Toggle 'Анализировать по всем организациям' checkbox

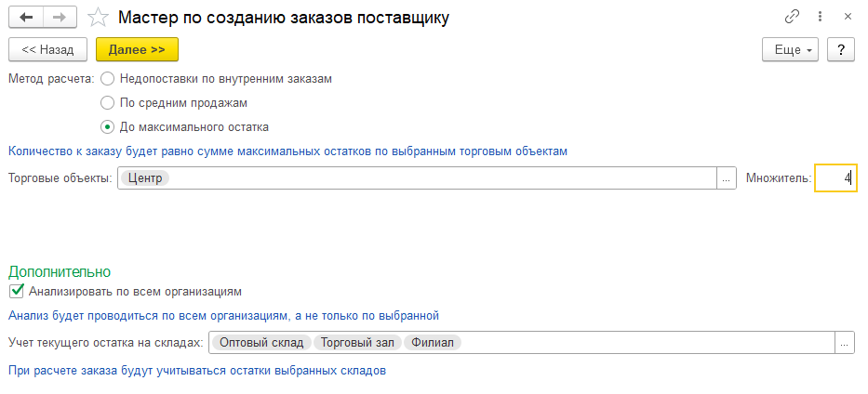[16, 291]
